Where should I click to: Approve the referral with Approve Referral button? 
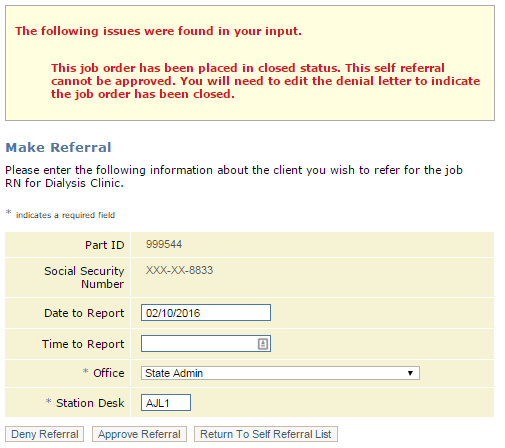pos(139,434)
